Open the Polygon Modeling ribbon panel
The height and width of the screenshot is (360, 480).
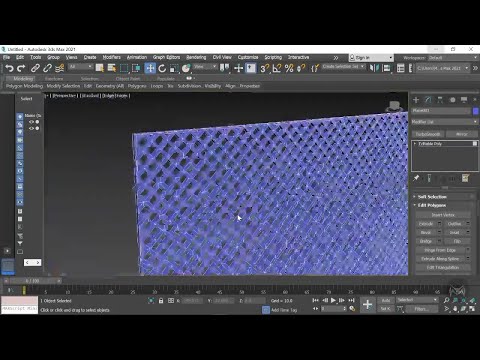coord(25,86)
